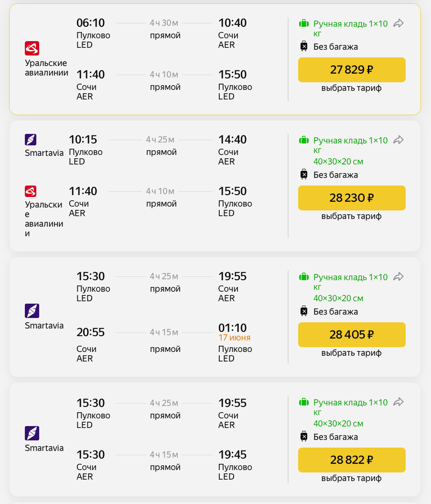Click no-baggage suitcase icon in 28 405 ₽ card

pyautogui.click(x=303, y=311)
